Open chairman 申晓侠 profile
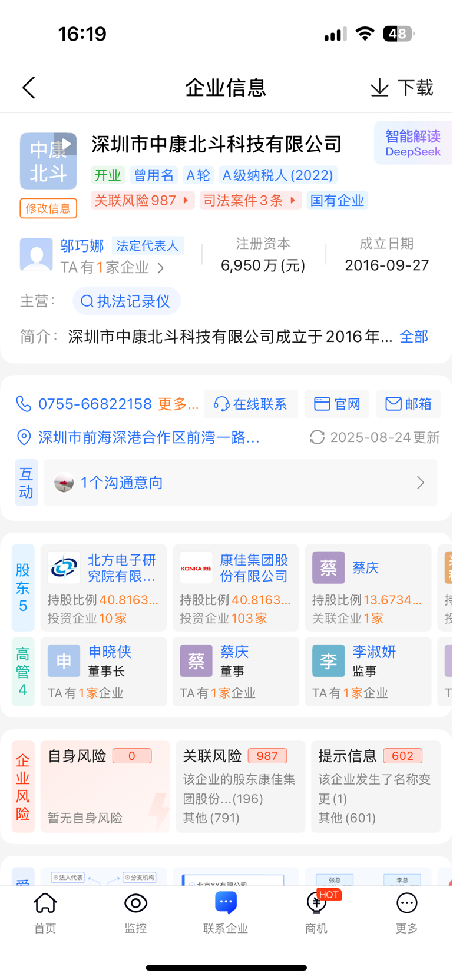Viewport: 453px width, 980px height. [104, 672]
